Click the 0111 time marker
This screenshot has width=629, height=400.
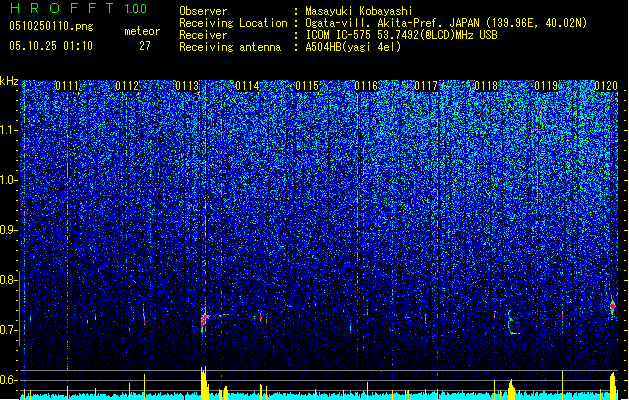click(x=67, y=86)
